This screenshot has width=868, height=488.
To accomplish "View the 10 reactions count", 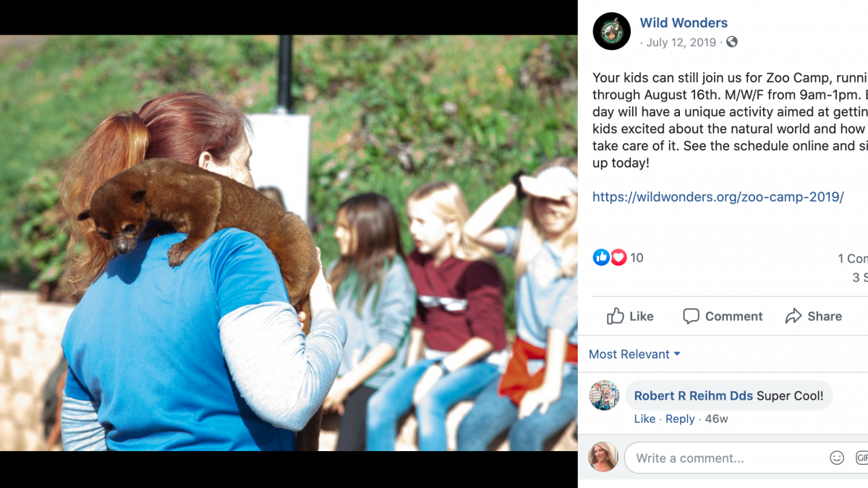I will [x=637, y=257].
